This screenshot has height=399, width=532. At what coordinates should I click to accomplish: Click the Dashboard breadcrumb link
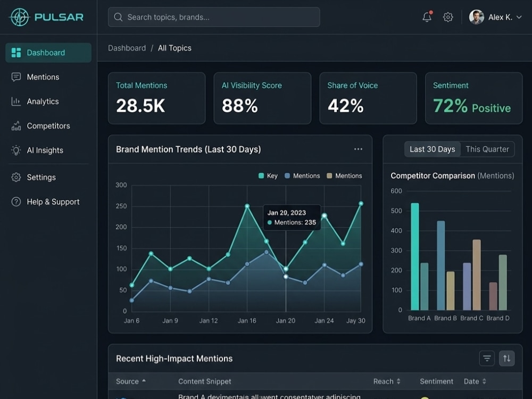127,48
